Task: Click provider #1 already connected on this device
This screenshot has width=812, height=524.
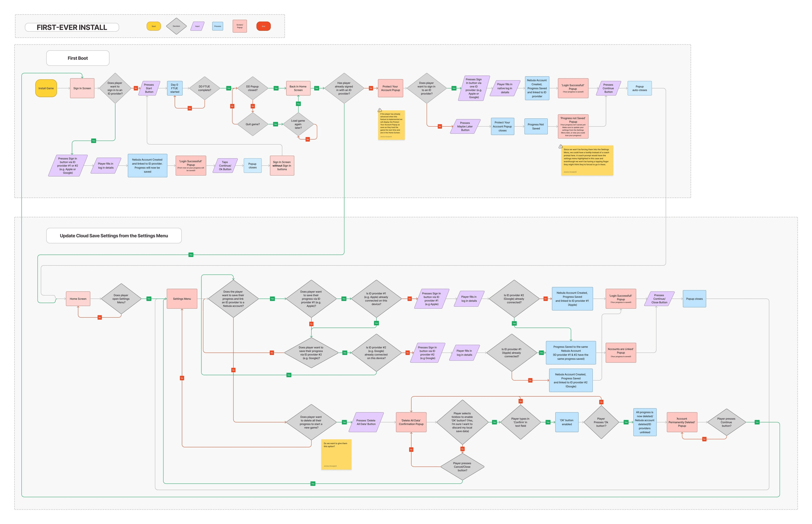Action: pyautogui.click(x=376, y=299)
